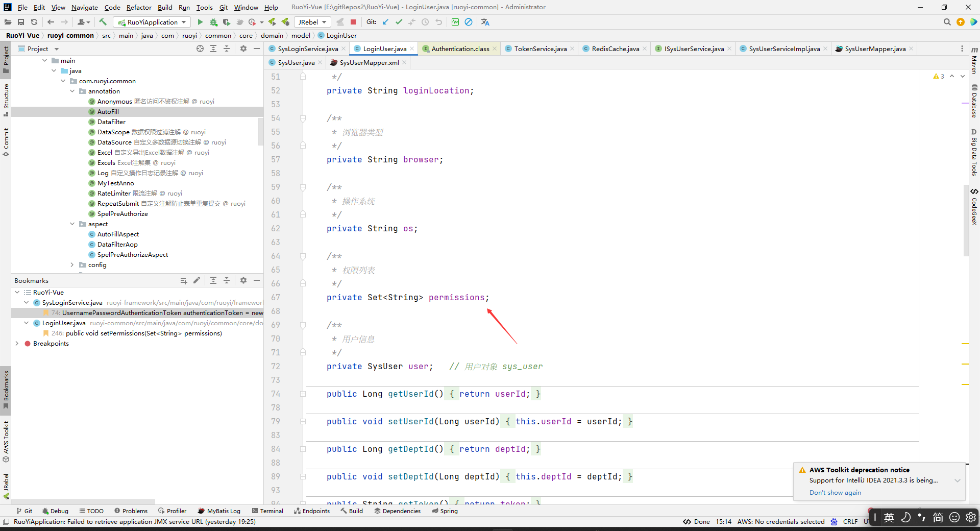Open the Build menu

click(x=165, y=7)
